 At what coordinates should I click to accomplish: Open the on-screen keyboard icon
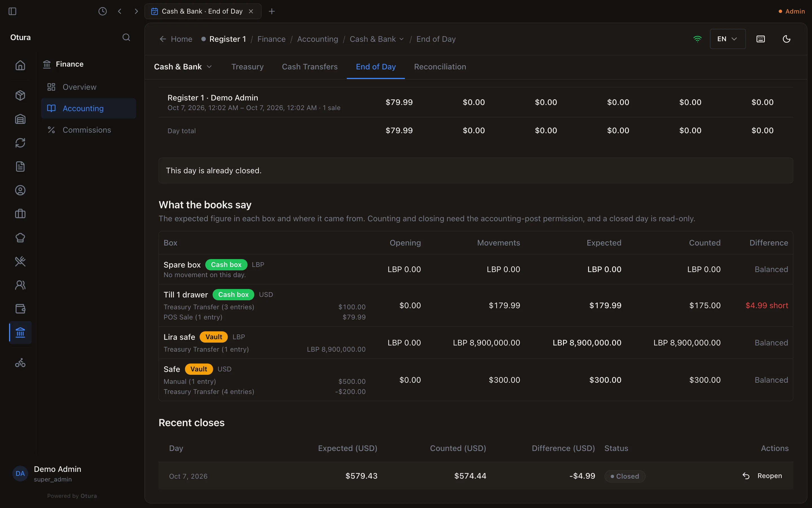[x=761, y=39]
